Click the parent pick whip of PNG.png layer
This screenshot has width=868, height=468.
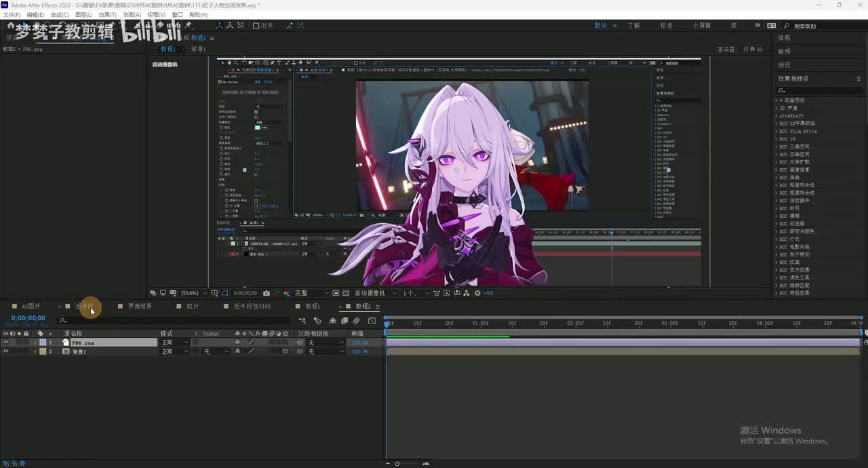click(x=300, y=343)
